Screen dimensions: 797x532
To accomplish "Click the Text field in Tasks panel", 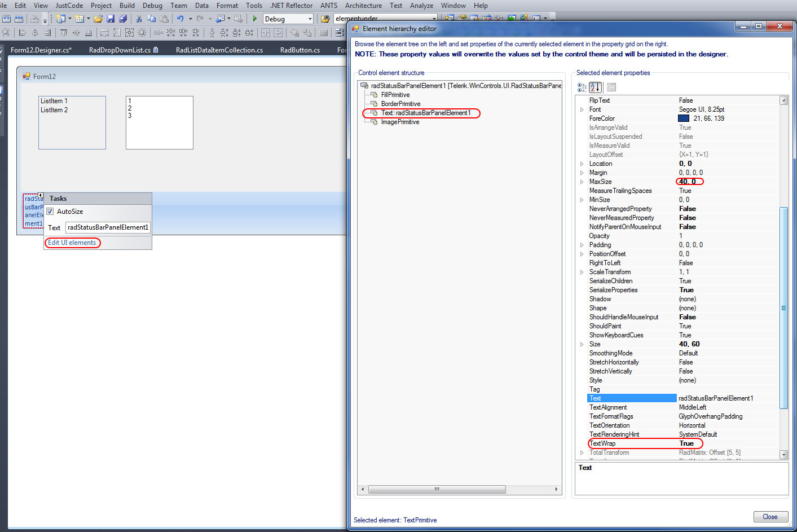I will tap(108, 227).
